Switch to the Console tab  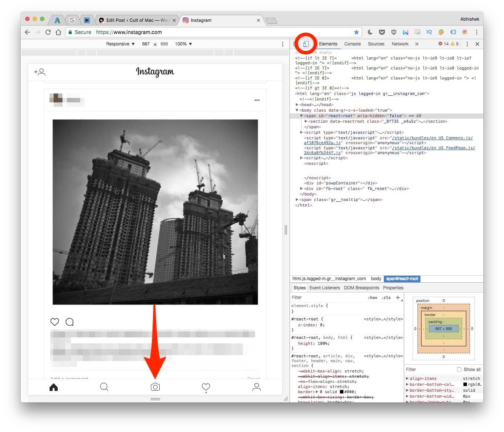[x=352, y=44]
